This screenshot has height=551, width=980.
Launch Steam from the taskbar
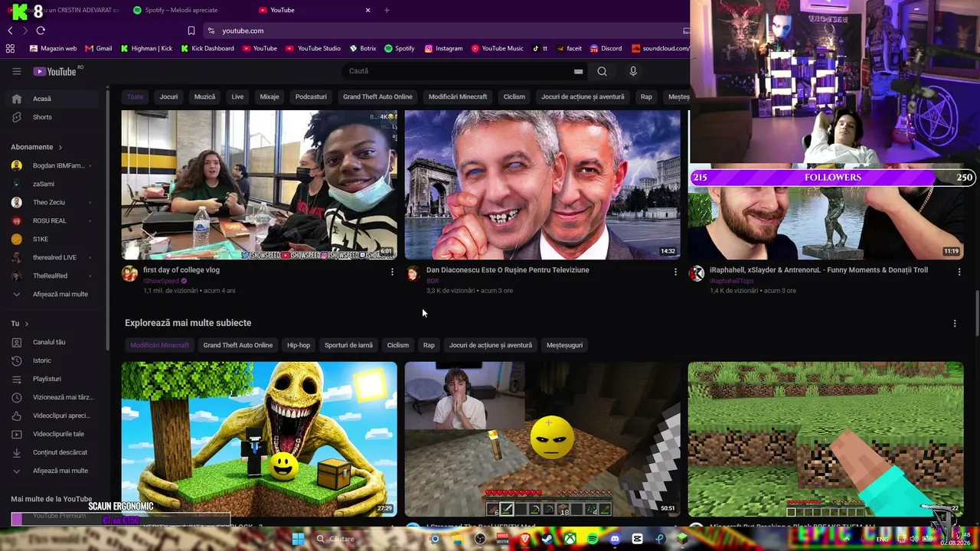(547, 539)
